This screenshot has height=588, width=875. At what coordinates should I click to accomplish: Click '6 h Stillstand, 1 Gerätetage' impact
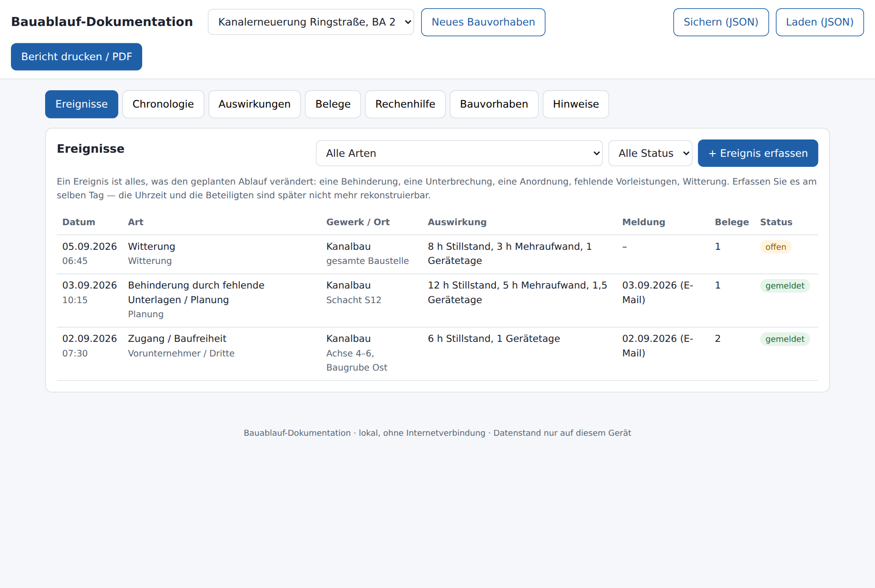click(494, 339)
